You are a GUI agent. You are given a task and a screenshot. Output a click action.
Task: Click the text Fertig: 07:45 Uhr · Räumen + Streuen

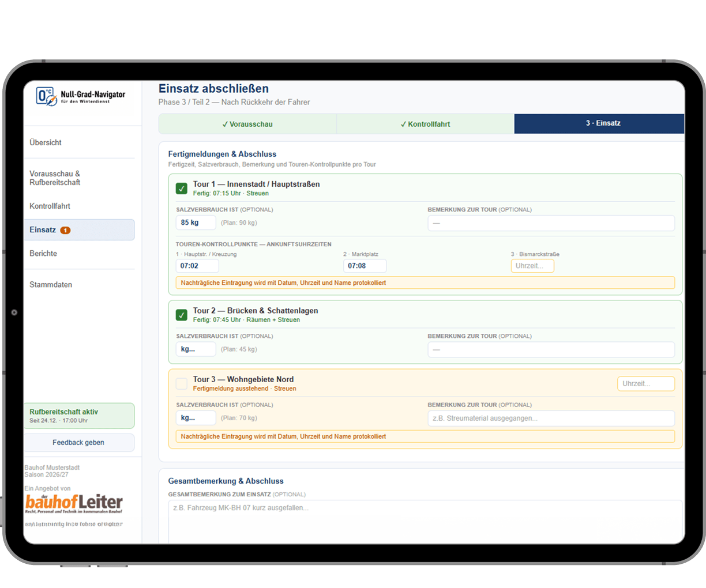coord(246,319)
